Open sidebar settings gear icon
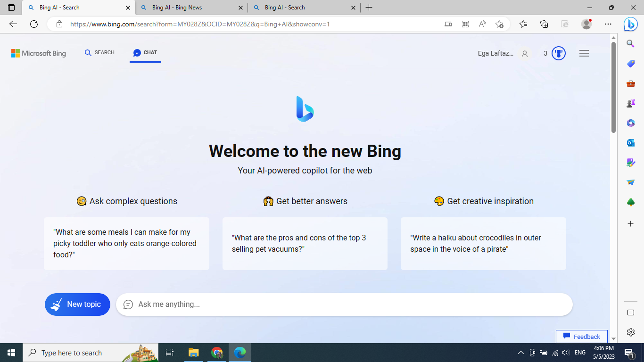This screenshot has width=644, height=362. click(630, 332)
